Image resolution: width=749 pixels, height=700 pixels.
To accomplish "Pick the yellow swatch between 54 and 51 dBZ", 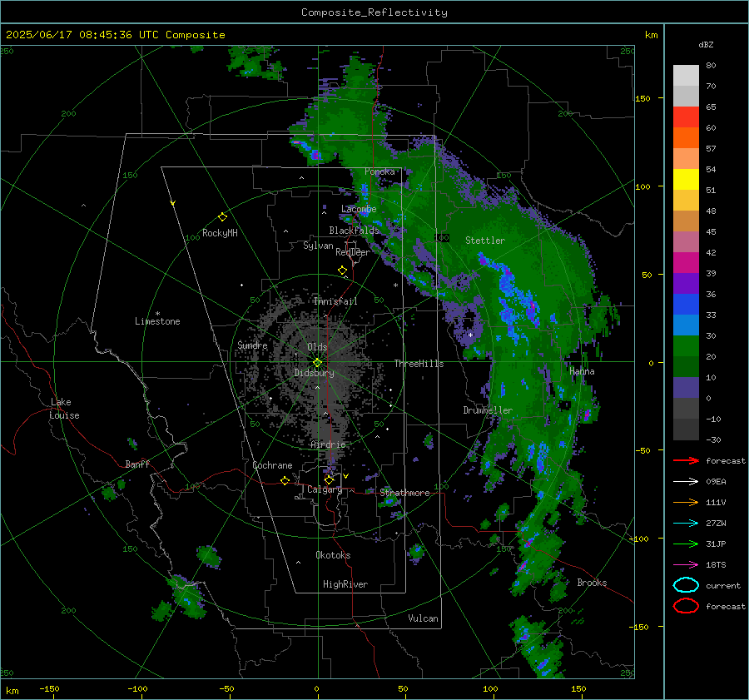I will (x=686, y=179).
